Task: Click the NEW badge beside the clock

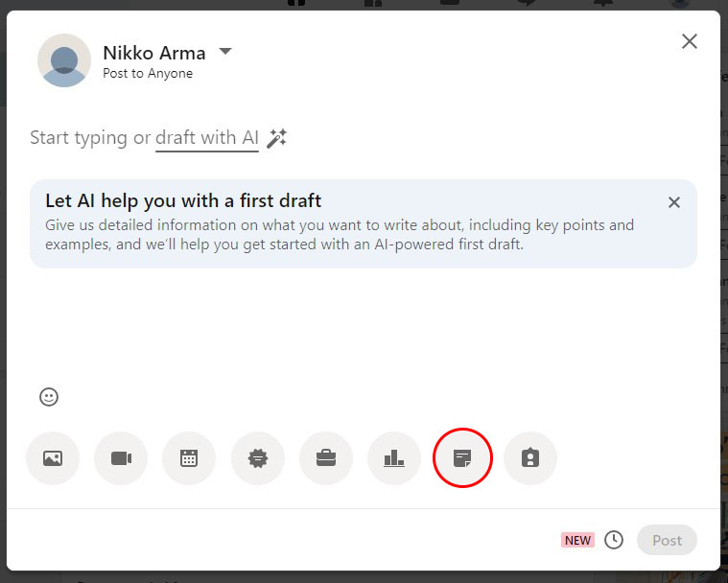Action: pos(577,540)
